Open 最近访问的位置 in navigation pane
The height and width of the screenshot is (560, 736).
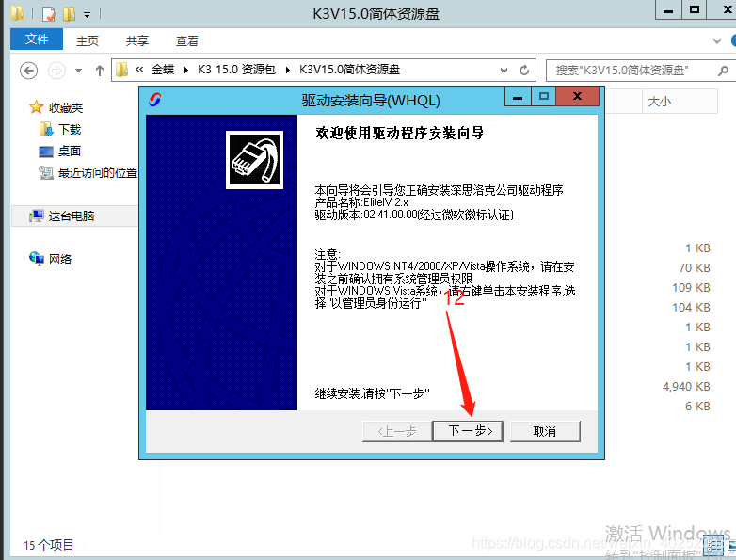click(x=98, y=173)
